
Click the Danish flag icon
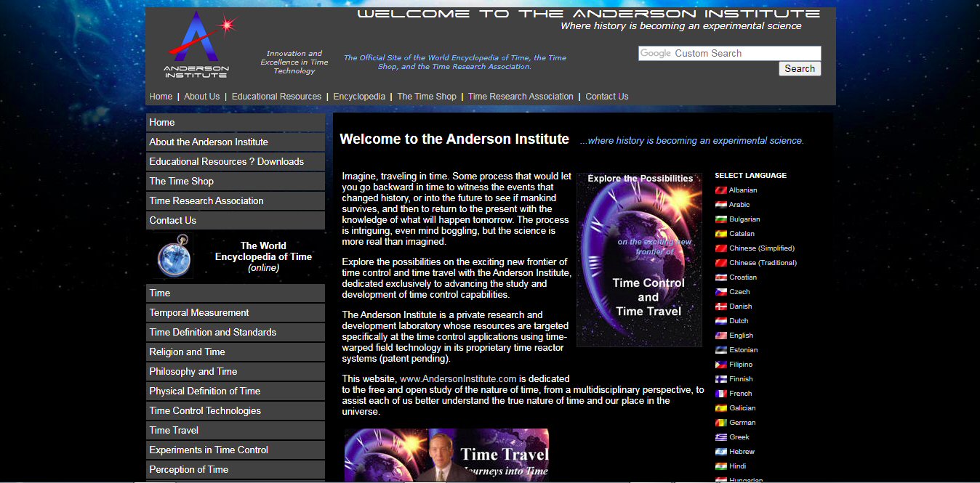pyautogui.click(x=721, y=307)
